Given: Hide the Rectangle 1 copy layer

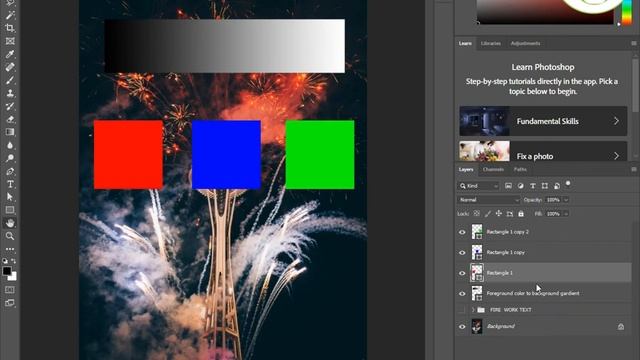Looking at the screenshot, I should pos(462,253).
